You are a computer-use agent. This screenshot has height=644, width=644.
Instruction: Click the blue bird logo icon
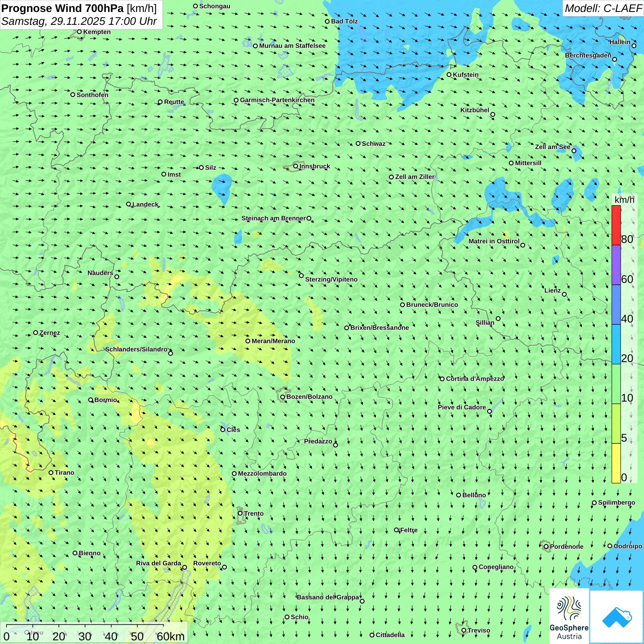(x=617, y=617)
